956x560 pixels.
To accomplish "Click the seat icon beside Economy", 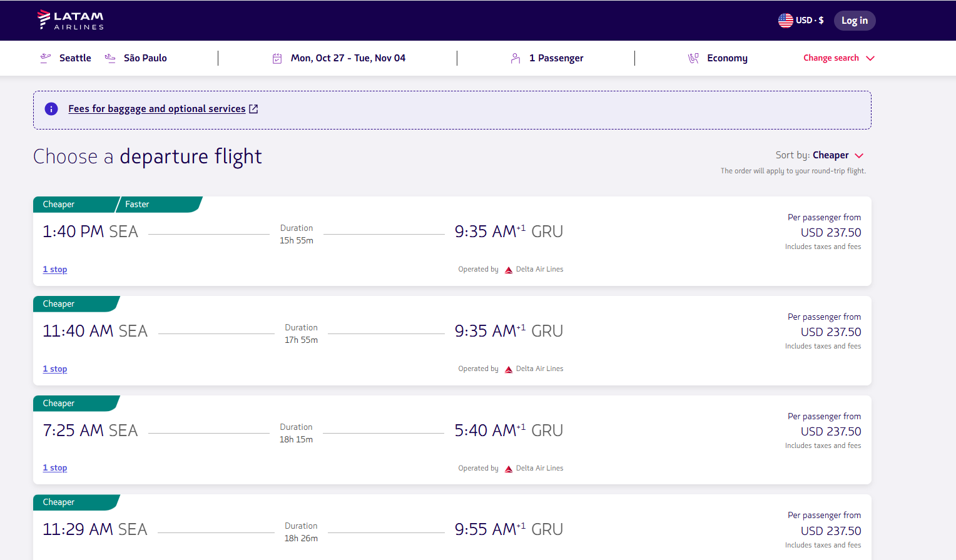I will coord(693,58).
